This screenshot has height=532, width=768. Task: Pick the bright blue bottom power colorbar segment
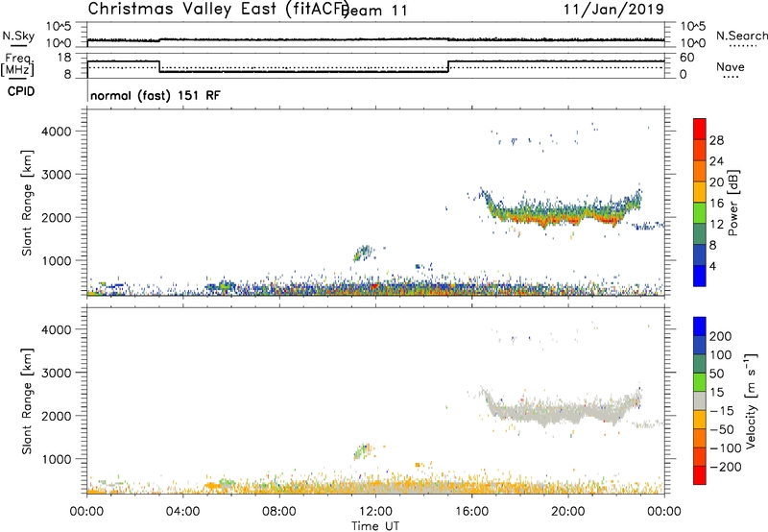700,276
